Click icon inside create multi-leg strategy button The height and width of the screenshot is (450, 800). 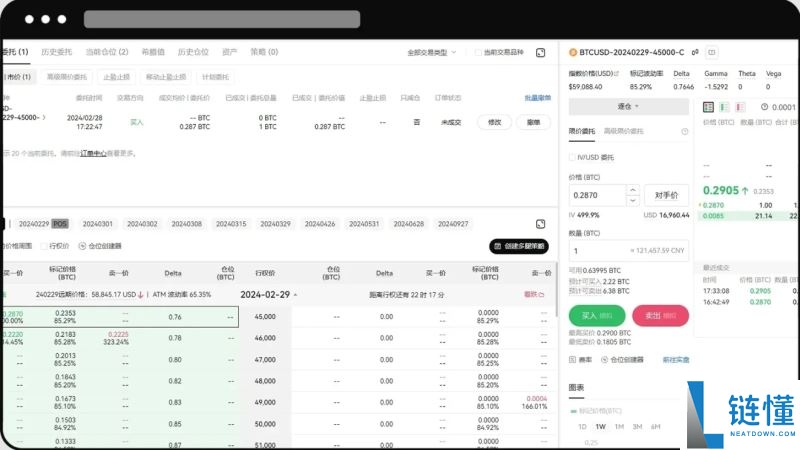pyautogui.click(x=498, y=246)
